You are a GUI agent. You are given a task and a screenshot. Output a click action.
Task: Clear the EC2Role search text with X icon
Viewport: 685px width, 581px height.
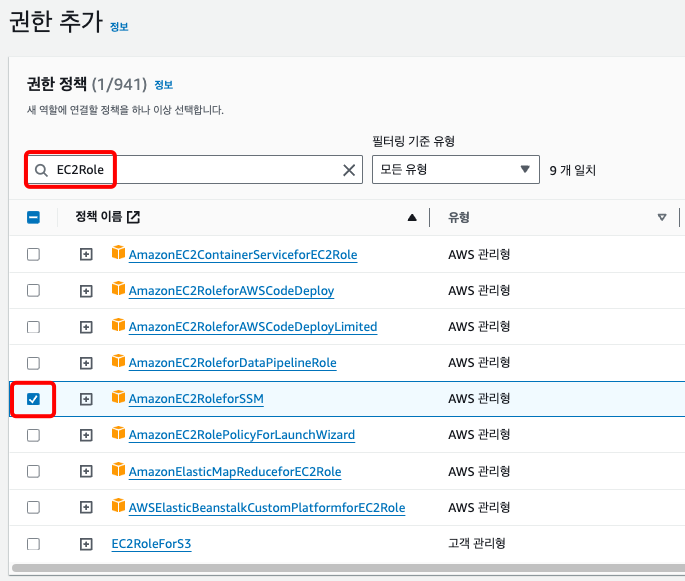[x=349, y=170]
